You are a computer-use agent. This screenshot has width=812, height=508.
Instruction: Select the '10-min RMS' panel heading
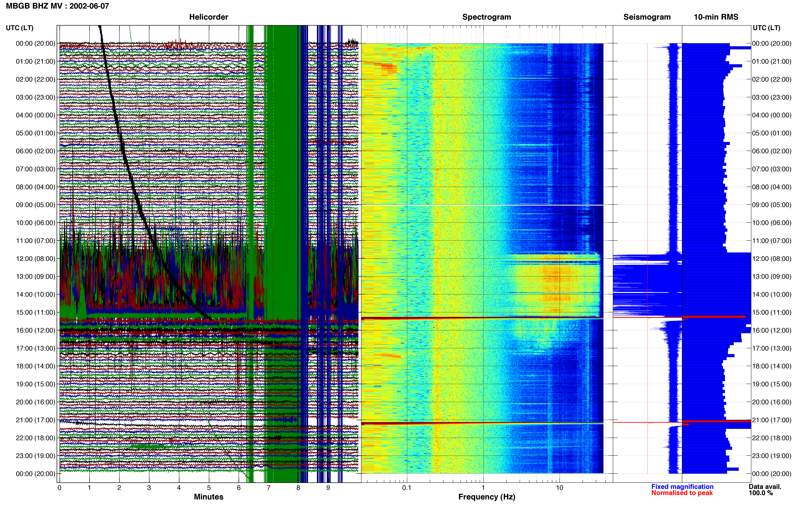(x=716, y=17)
